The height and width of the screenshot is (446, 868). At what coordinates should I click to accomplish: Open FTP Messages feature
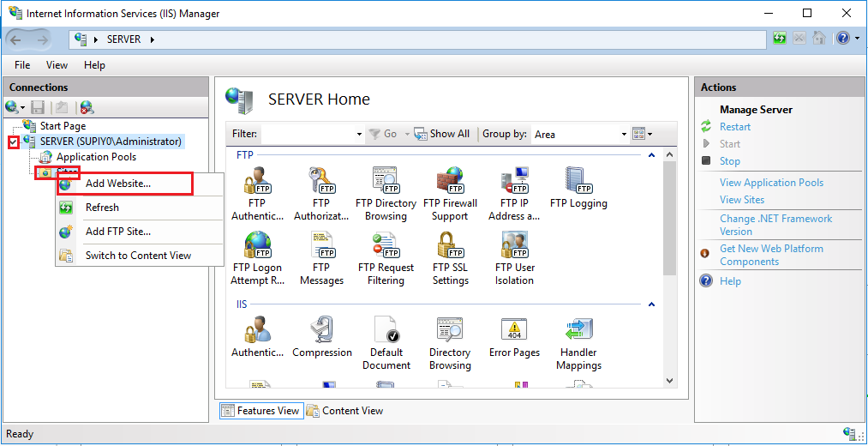coord(321,257)
